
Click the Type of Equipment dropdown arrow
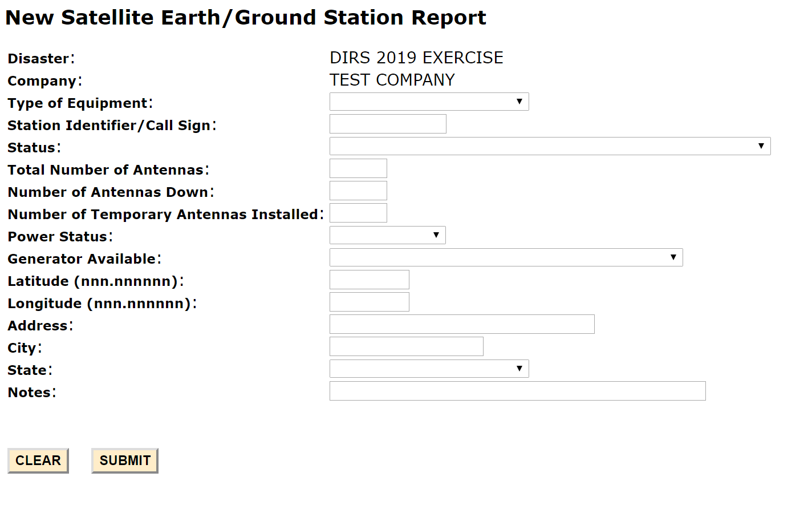click(x=519, y=102)
